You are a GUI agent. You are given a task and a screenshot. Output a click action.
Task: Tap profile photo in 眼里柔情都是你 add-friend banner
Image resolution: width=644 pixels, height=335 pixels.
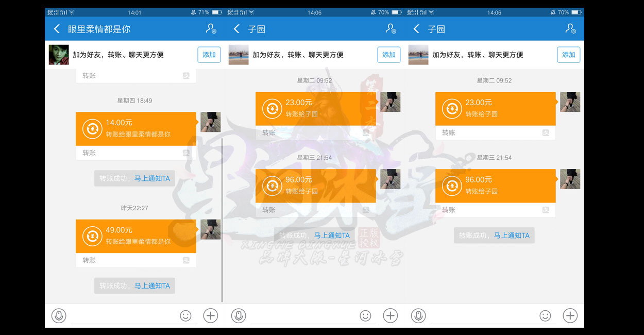point(59,55)
